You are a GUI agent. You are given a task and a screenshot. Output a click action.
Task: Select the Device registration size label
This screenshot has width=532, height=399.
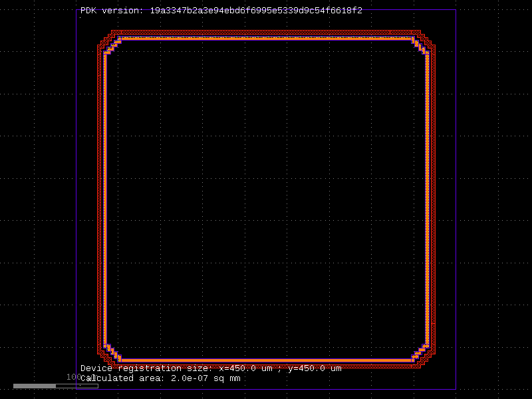click(x=209, y=368)
